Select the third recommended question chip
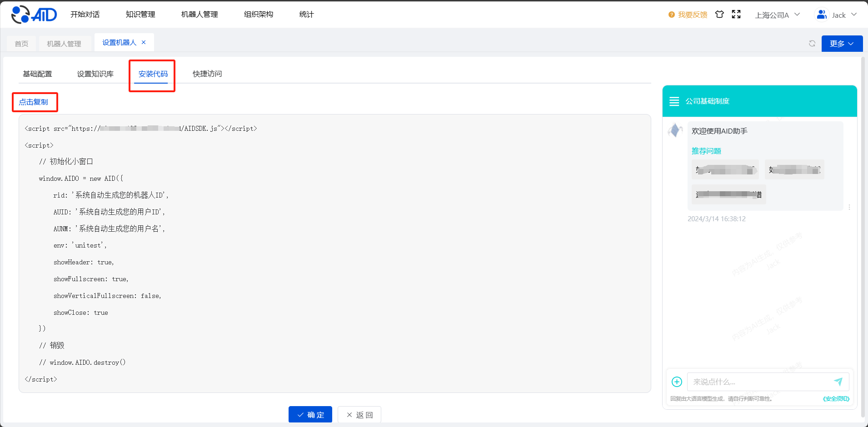 coord(729,194)
